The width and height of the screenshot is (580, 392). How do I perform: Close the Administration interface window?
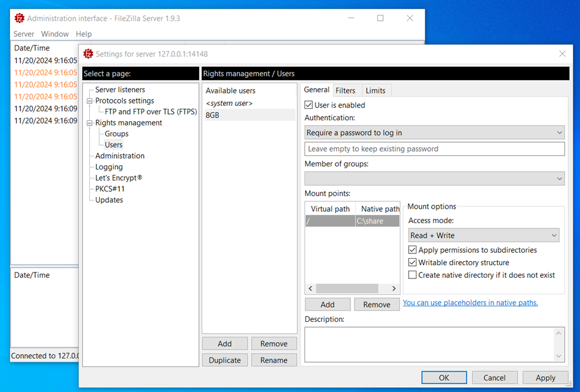[410, 18]
